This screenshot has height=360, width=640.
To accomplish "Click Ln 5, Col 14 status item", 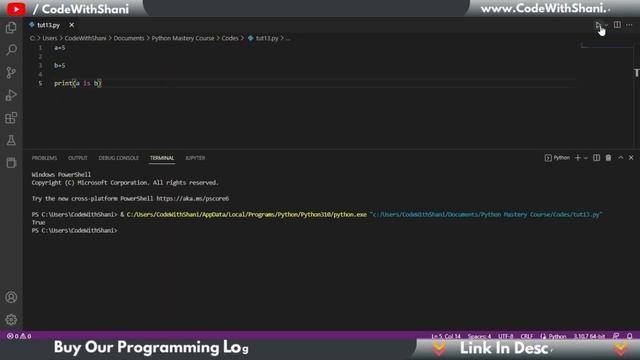I will coord(446,336).
